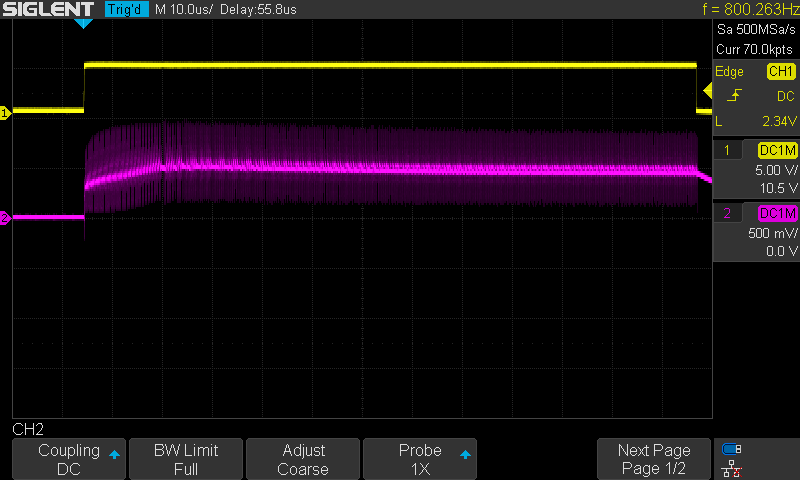Click the Trig'd status indicator
The height and width of the screenshot is (480, 800).
pos(127,9)
